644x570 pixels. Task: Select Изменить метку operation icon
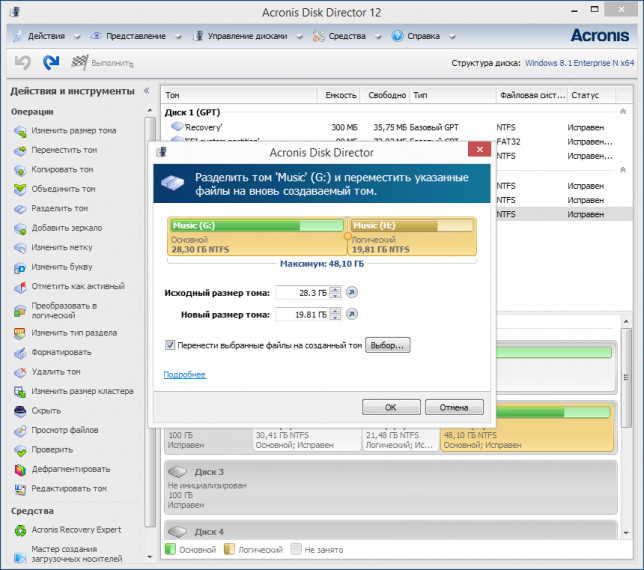coord(20,248)
